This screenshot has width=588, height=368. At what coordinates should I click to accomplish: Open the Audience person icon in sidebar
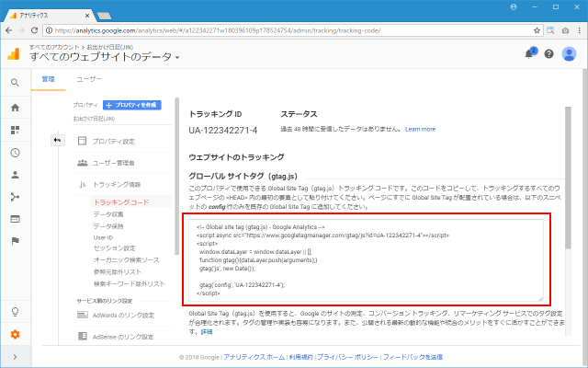[x=15, y=174]
